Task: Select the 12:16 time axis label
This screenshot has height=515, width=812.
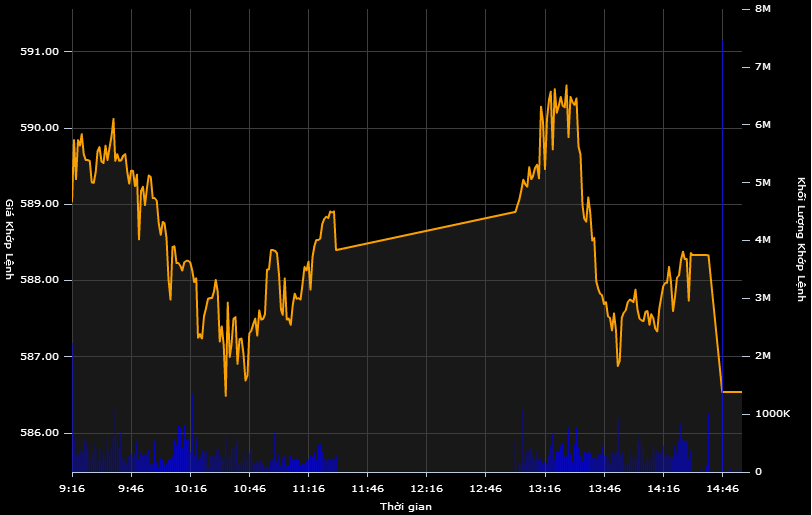Action: (426, 489)
